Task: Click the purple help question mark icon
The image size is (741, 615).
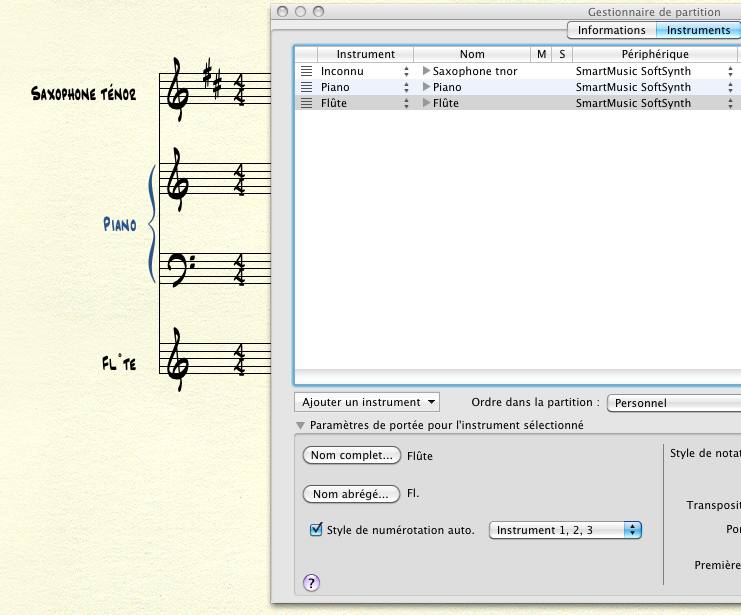Action: point(311,583)
